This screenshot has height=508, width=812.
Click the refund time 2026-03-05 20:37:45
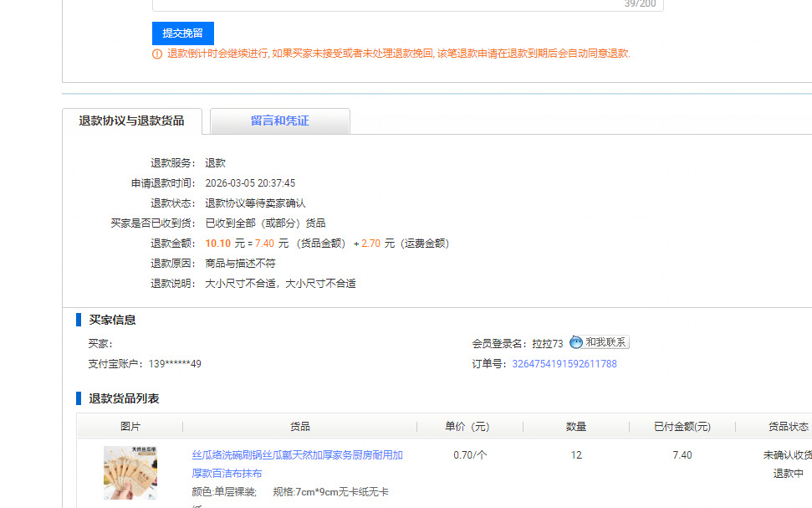[250, 183]
